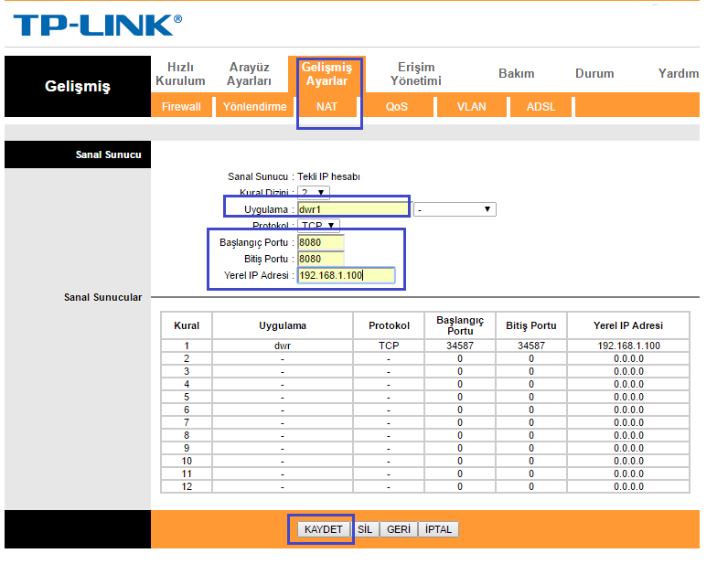728x564 pixels.
Task: Click the TP-LINK logo
Action: tap(97, 26)
